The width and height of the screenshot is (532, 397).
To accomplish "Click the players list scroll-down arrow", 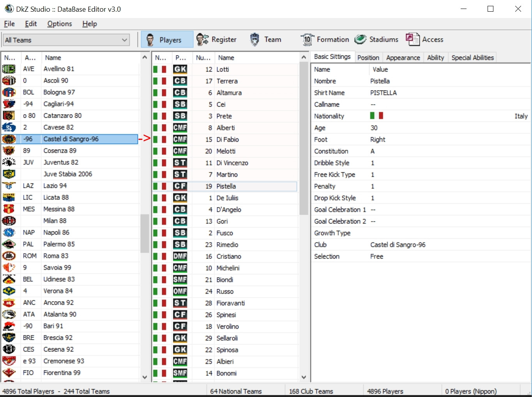I will tap(304, 377).
